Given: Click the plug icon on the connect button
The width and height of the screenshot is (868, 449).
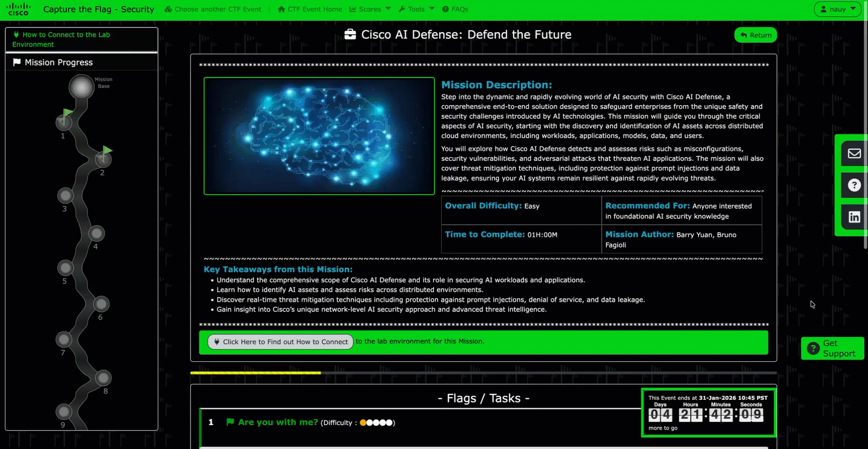Looking at the screenshot, I should (x=217, y=342).
